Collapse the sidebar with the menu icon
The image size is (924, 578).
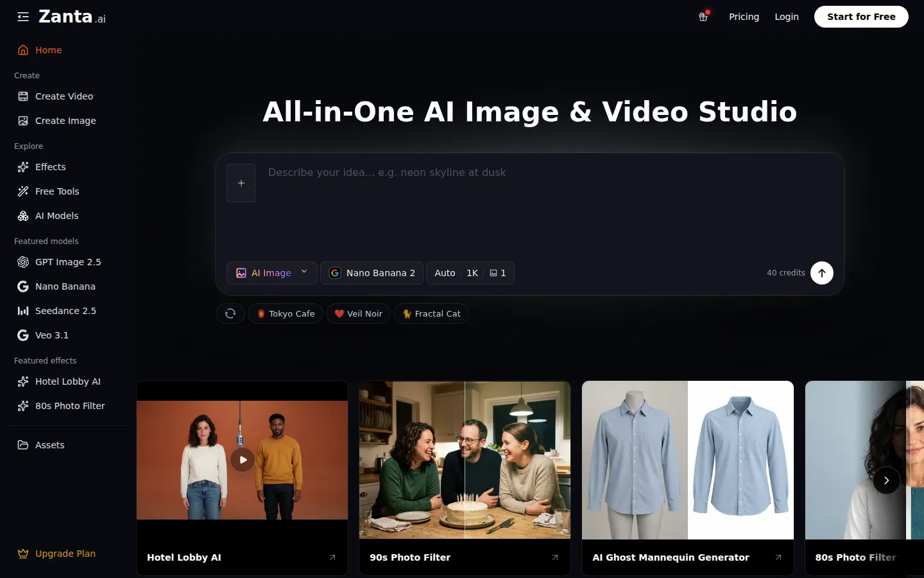(x=23, y=17)
